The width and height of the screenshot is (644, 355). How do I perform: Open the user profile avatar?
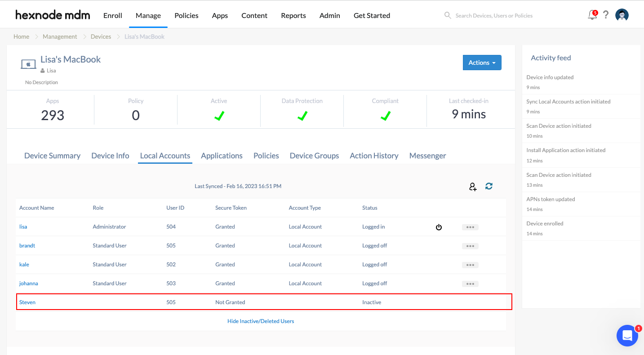(x=622, y=15)
